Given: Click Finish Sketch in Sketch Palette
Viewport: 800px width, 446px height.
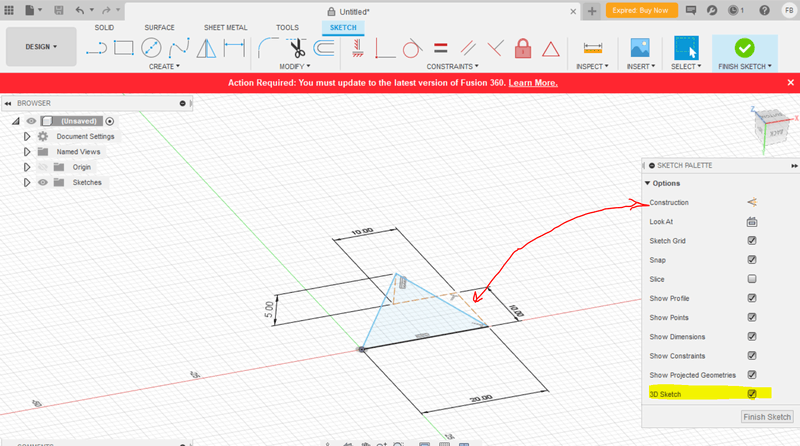Looking at the screenshot, I should point(767,417).
